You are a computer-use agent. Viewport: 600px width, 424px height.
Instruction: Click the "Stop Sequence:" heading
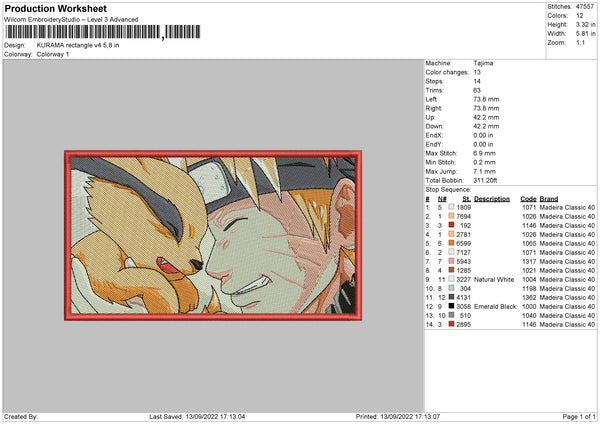[x=448, y=189]
